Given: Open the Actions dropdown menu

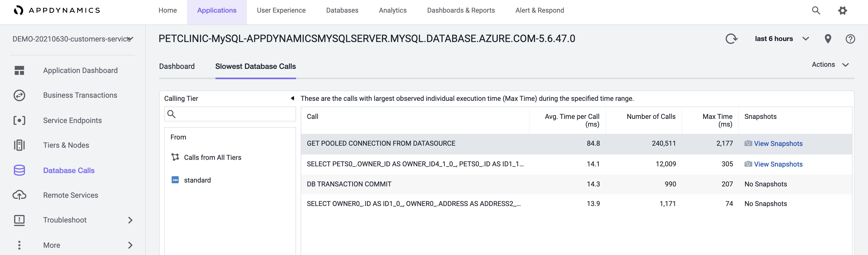Looking at the screenshot, I should [830, 65].
